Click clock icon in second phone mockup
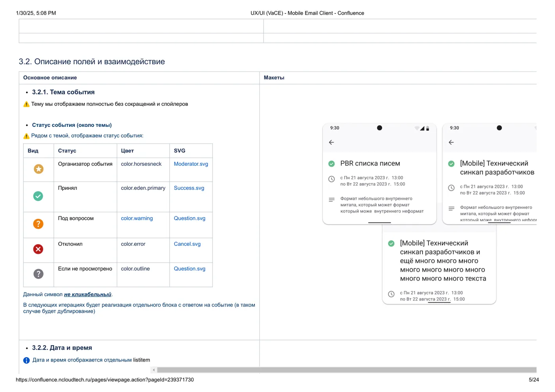The image size is (555, 392). pyautogui.click(x=451, y=188)
